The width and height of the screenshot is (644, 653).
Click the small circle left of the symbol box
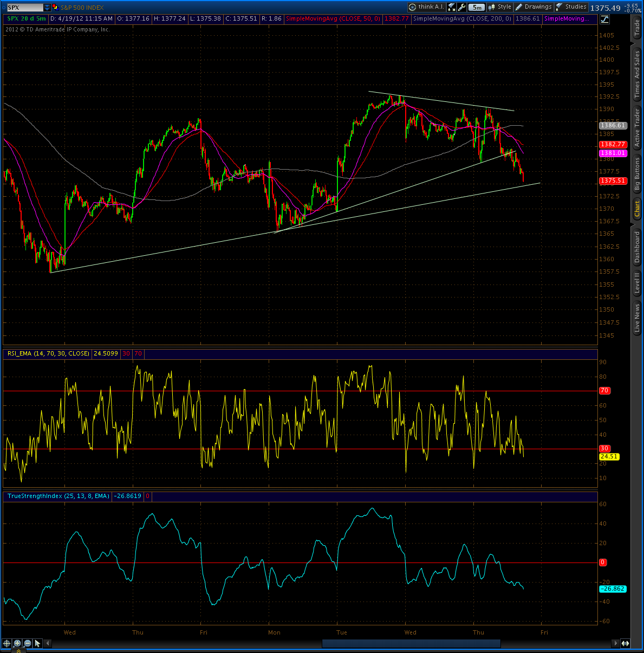3,8
